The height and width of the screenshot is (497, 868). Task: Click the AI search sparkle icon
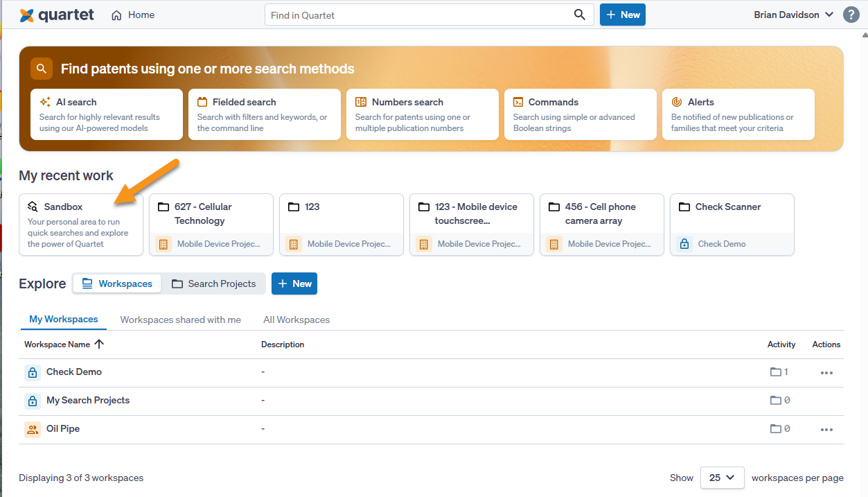click(x=45, y=102)
